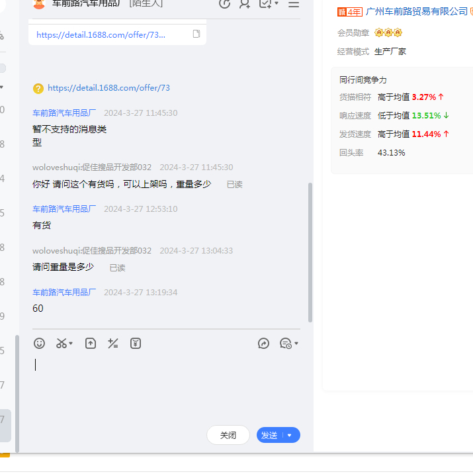
Task: Click the yuan payment icon
Action: [x=136, y=344]
